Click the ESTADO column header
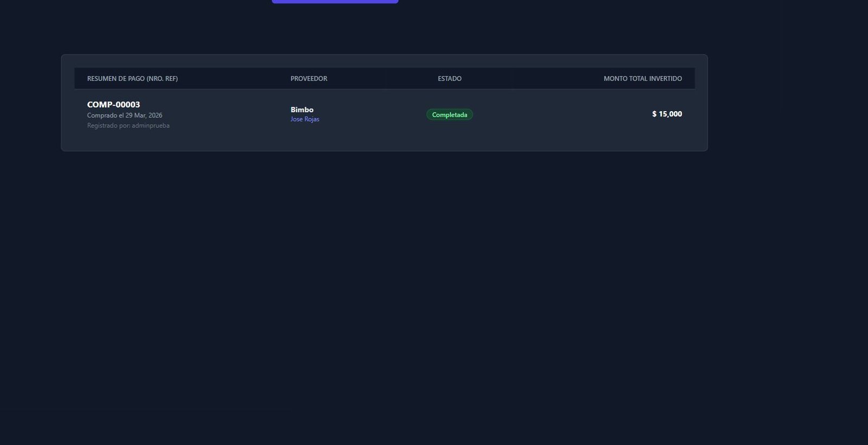 450,79
